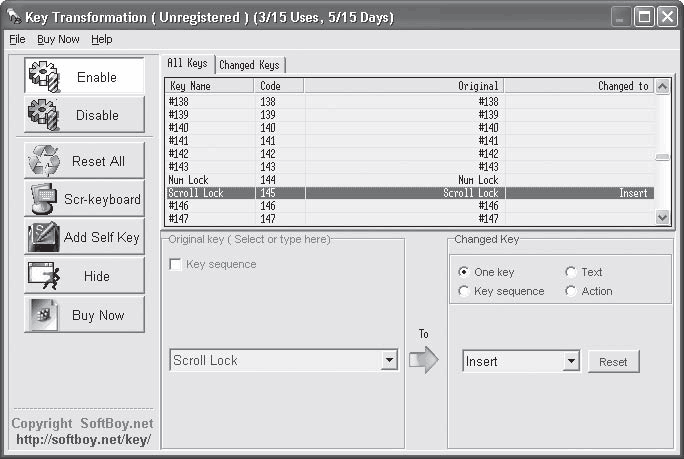The image size is (684, 459).
Task: Open the Insert changed key dropdown
Action: [571, 361]
